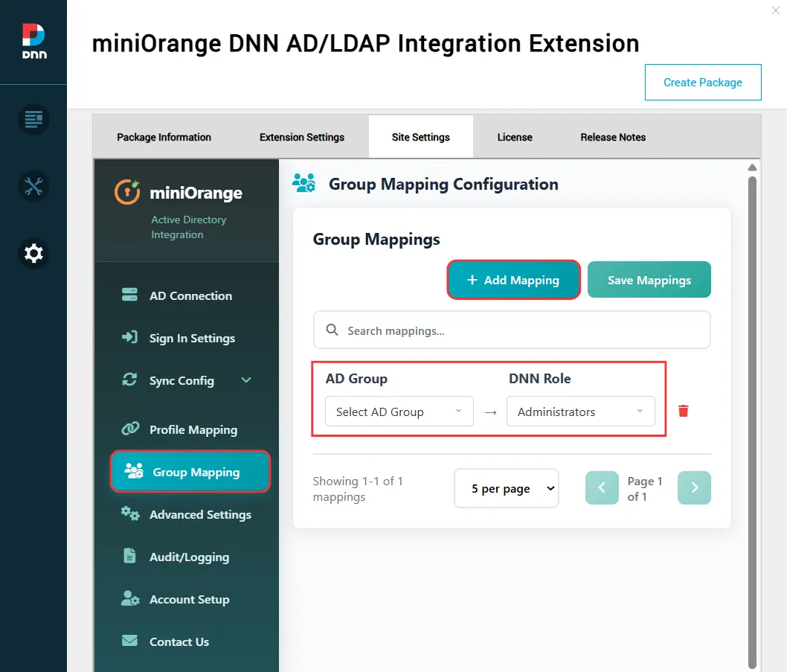Open AD Connection in the sidebar
This screenshot has width=787, height=672.
(x=190, y=295)
